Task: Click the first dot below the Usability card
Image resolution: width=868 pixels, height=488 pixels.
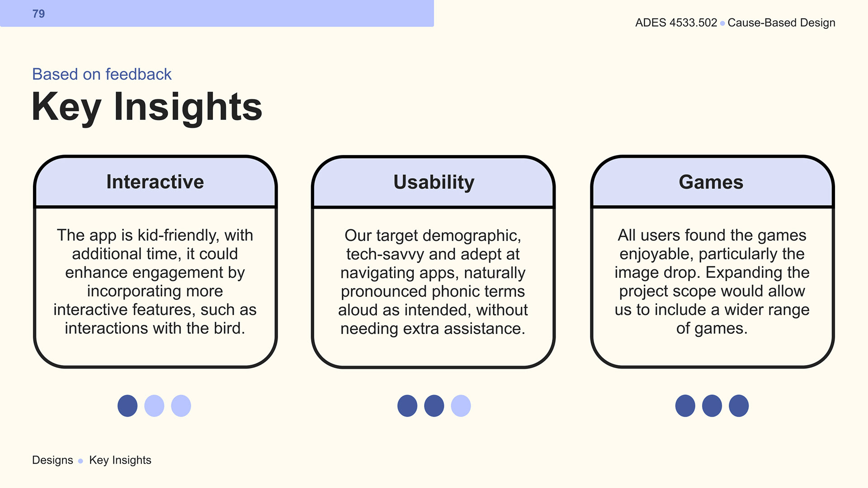Action: coord(407,406)
